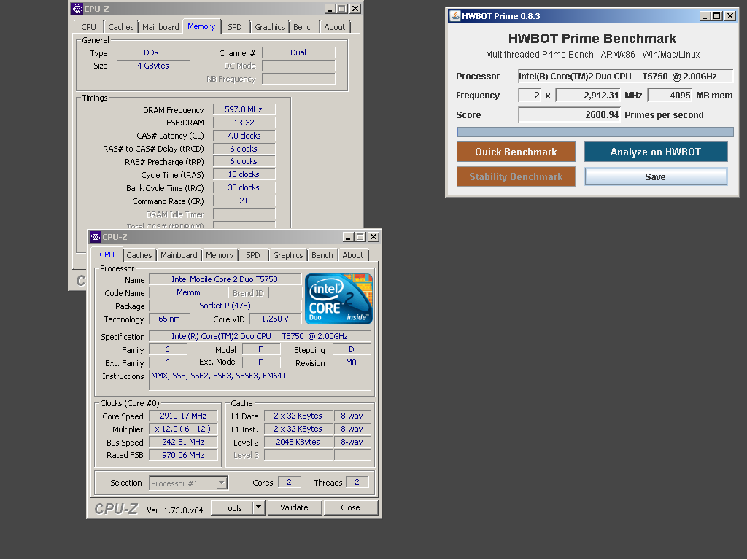Click Command Rate value 2T
This screenshot has width=747, height=560.
(244, 201)
